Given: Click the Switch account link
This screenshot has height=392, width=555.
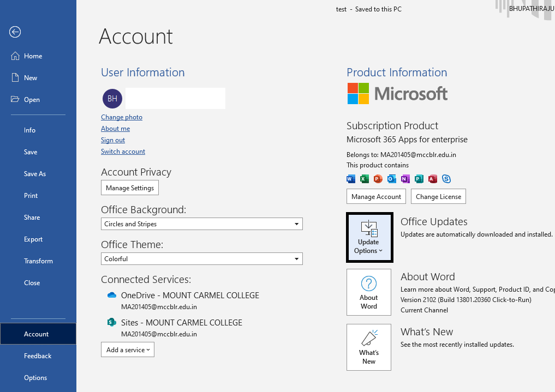Looking at the screenshot, I should point(123,151).
